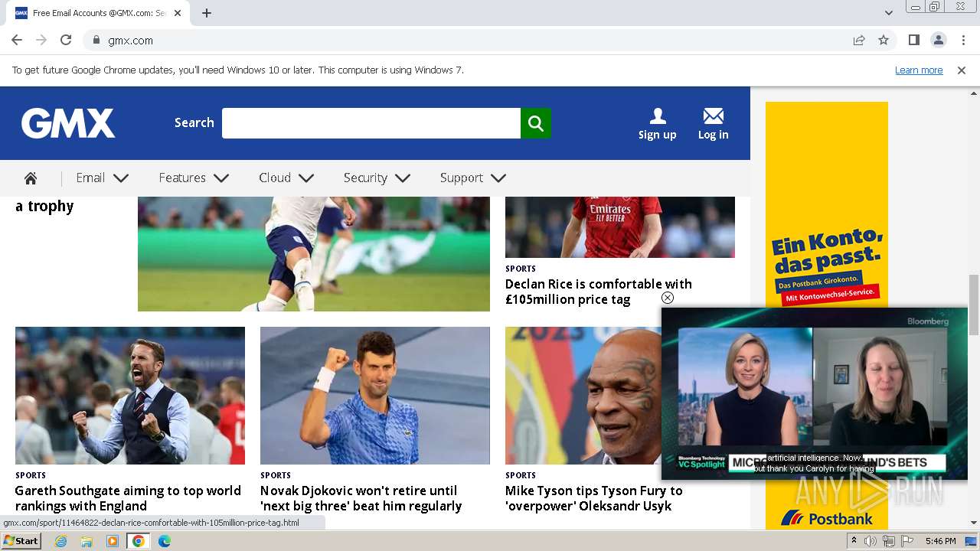Open Novak Djokovic retirement article
Viewport: 980px width, 551px height.
[361, 498]
